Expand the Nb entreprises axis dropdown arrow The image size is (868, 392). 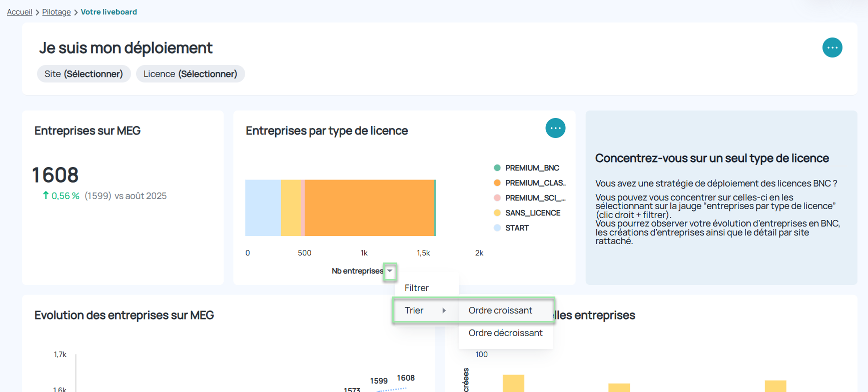click(x=390, y=271)
